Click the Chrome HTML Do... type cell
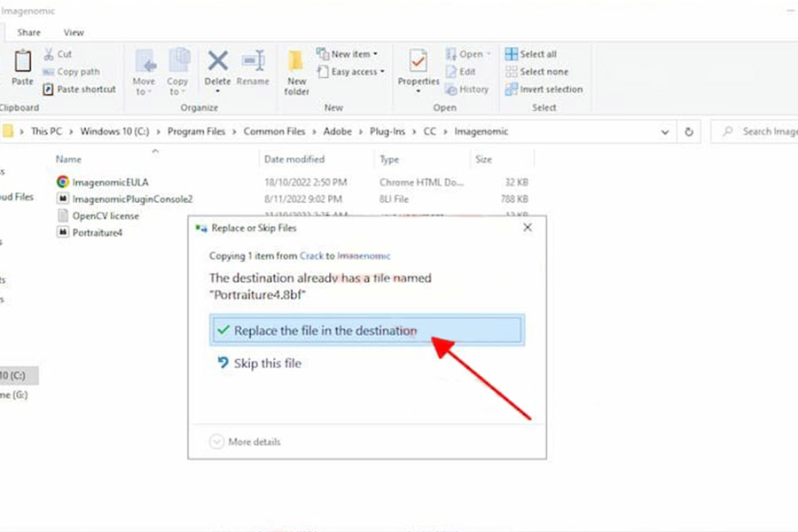Viewport: 798px width, 532px height. pos(421,183)
